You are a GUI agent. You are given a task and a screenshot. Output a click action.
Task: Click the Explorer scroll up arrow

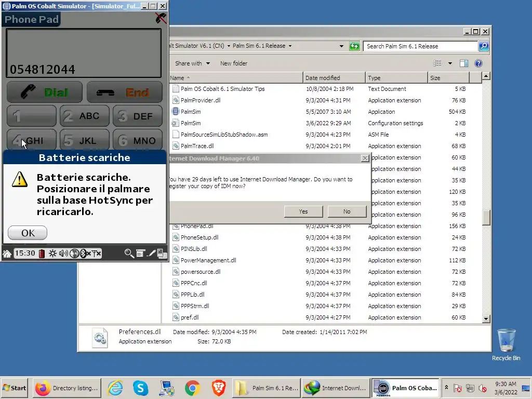point(486,76)
